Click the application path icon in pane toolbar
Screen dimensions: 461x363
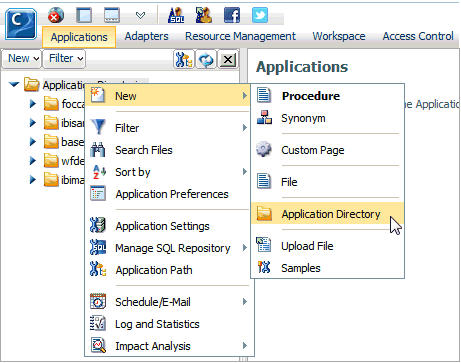(184, 60)
